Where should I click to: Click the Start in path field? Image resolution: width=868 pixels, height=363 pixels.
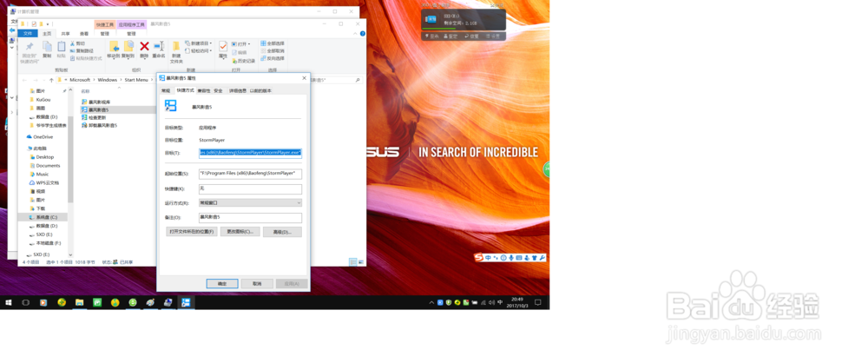[x=250, y=174]
